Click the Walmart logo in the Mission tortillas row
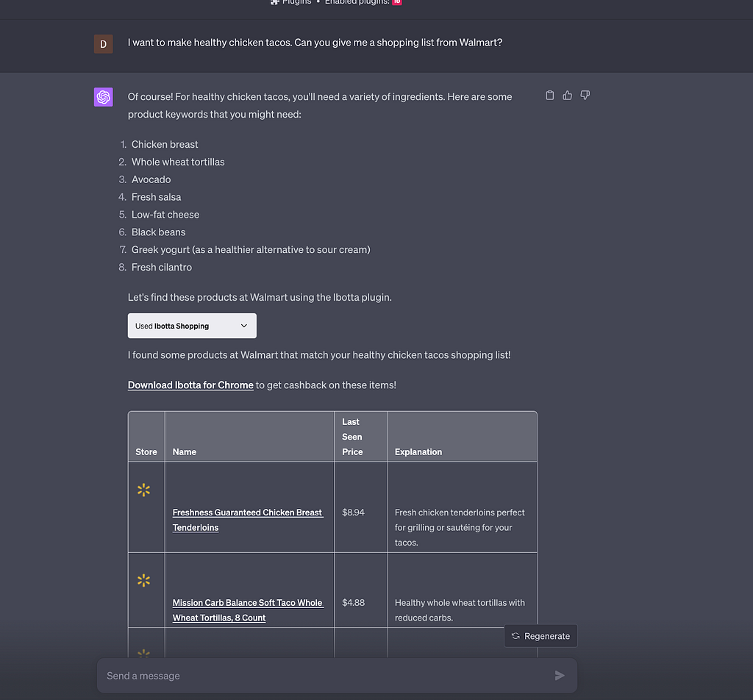 pyautogui.click(x=143, y=580)
